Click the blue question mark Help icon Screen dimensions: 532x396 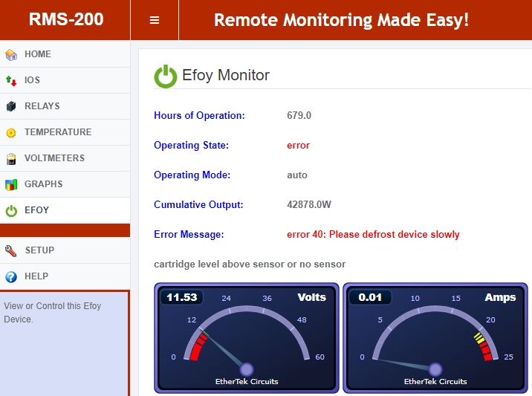[x=11, y=276]
